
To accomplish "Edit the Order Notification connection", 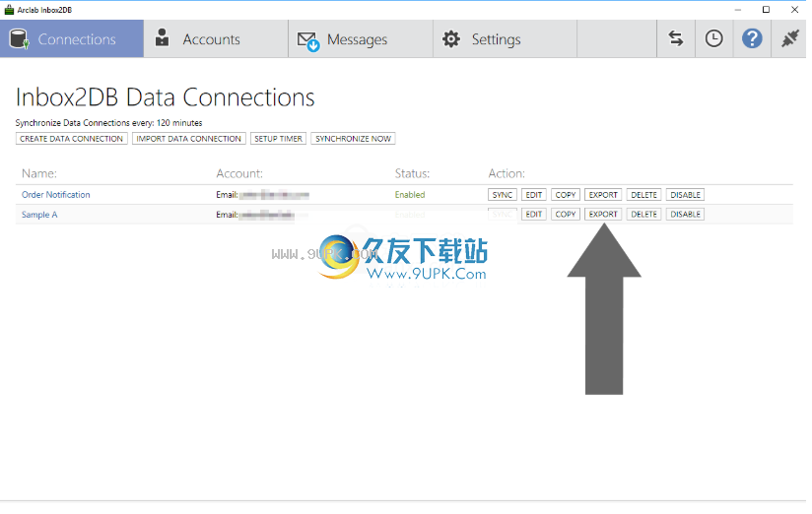I will tap(534, 195).
